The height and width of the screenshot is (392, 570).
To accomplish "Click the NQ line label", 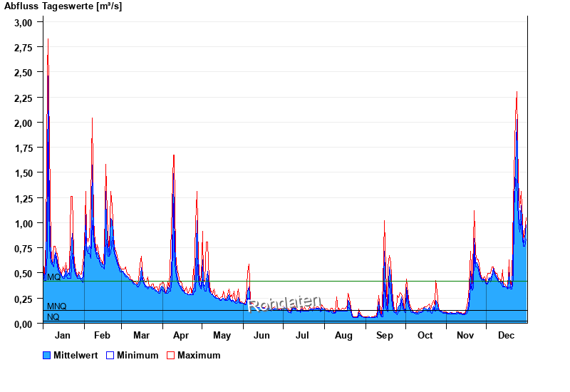I will click(x=53, y=317).
